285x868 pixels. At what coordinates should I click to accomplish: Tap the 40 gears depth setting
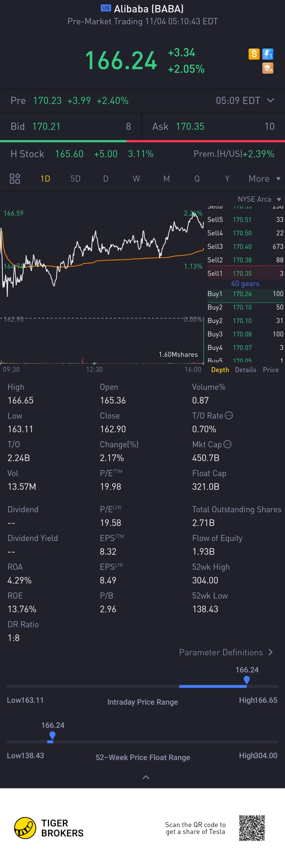245,284
